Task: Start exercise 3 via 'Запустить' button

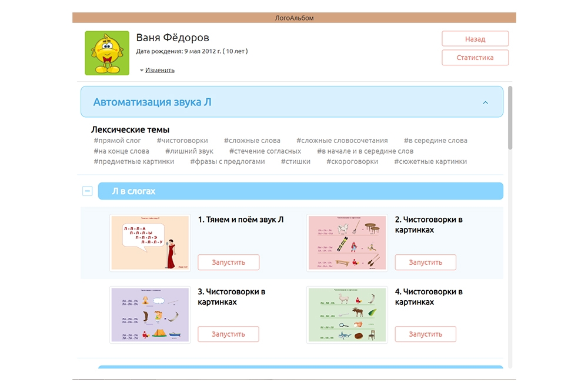Action: pos(228,334)
